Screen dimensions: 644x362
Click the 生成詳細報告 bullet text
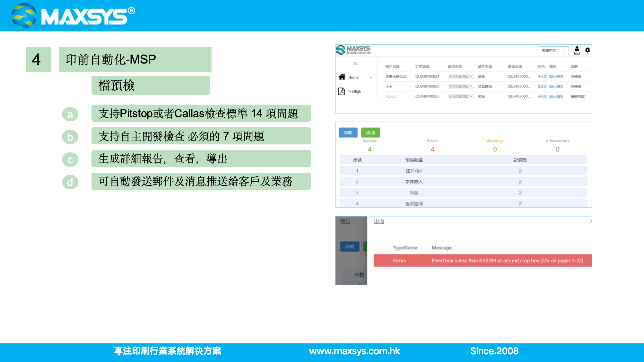tap(201, 159)
